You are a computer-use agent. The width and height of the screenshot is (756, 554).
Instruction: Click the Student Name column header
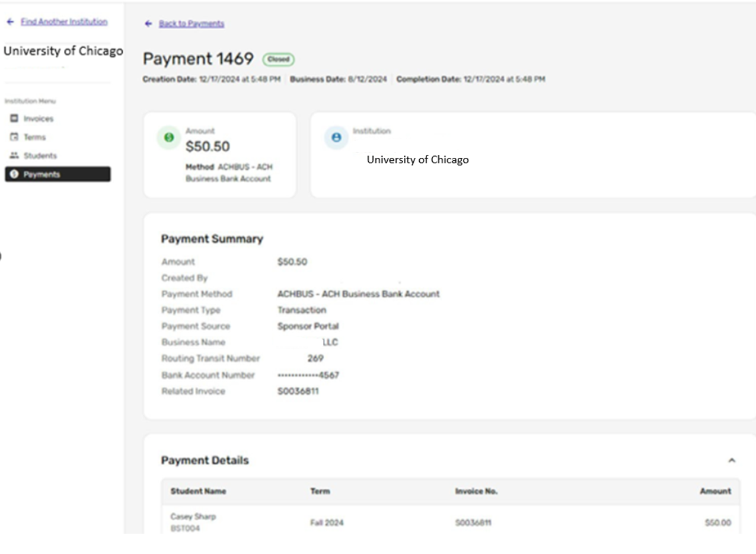pos(198,491)
